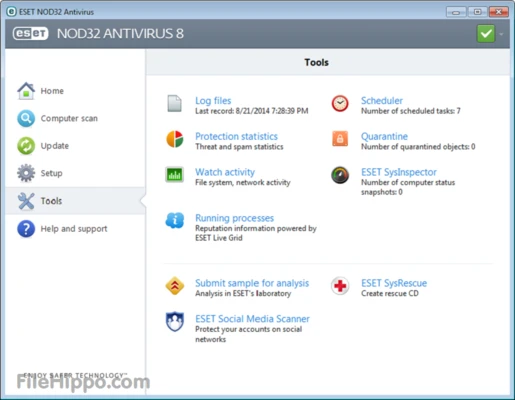515x400 pixels.
Task: Click the ESET logo in the header
Action: click(x=31, y=33)
